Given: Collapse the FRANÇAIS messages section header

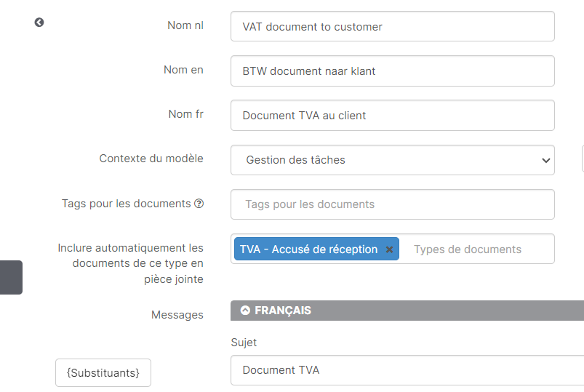Looking at the screenshot, I should click(x=407, y=311).
